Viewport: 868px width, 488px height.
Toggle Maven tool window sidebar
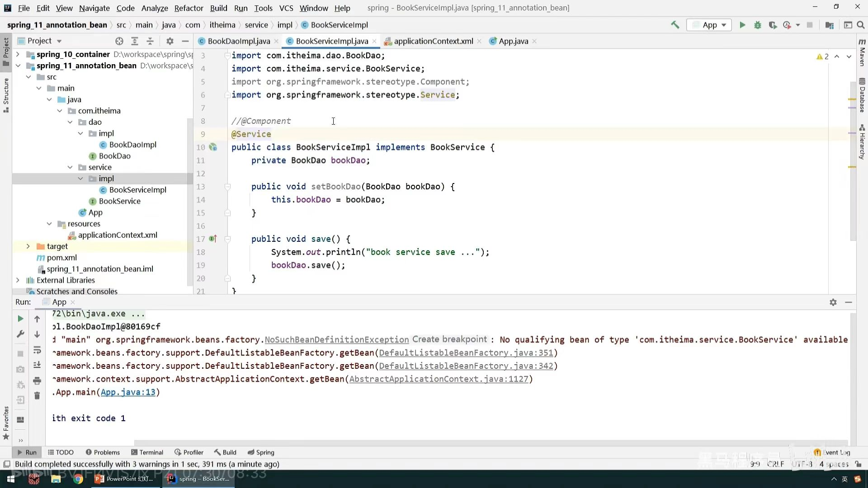click(x=862, y=53)
